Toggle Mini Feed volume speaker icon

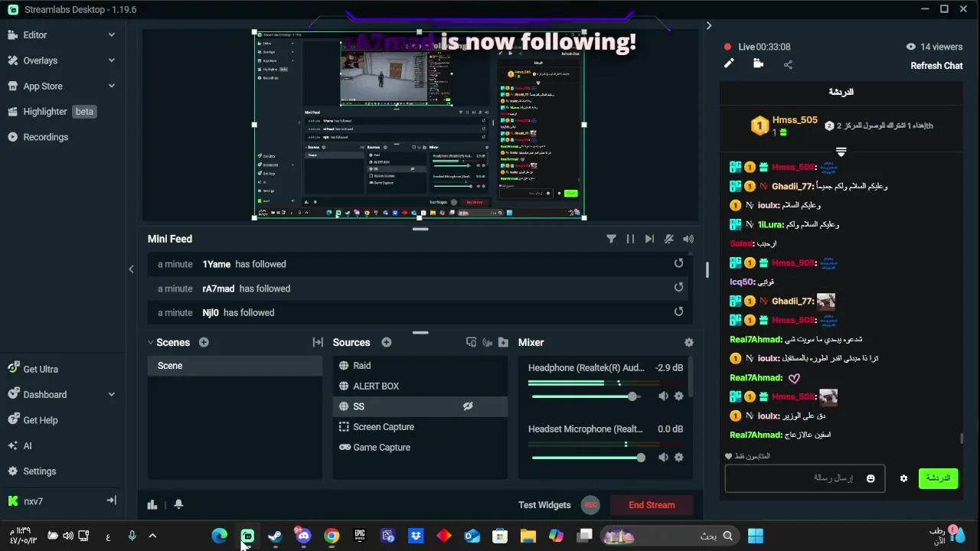click(688, 239)
